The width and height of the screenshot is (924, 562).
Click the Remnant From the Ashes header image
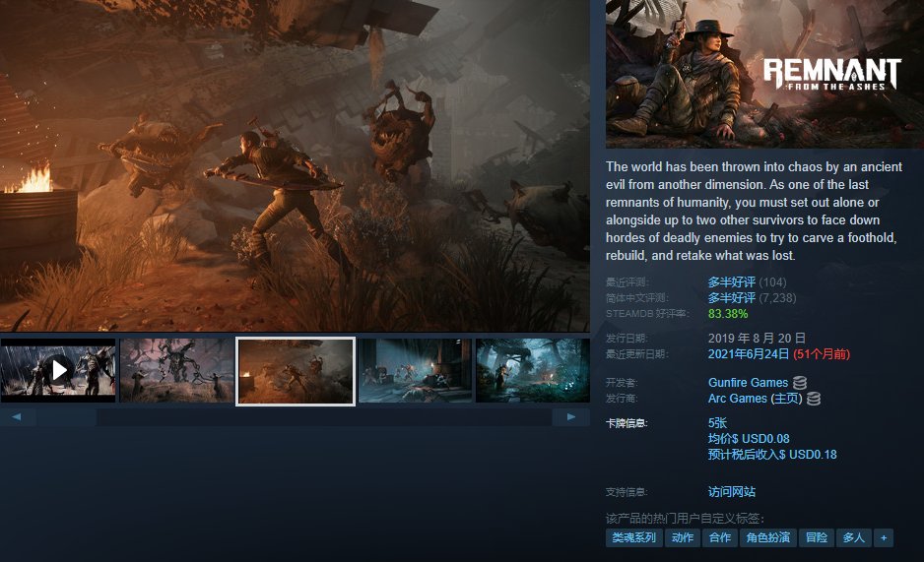[x=764, y=74]
